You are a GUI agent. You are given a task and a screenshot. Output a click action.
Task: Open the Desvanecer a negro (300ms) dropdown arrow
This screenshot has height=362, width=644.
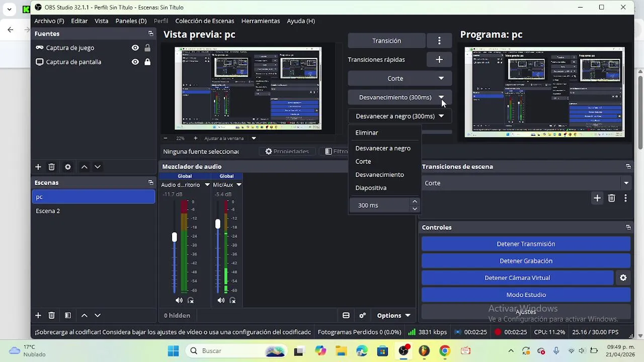click(x=441, y=116)
